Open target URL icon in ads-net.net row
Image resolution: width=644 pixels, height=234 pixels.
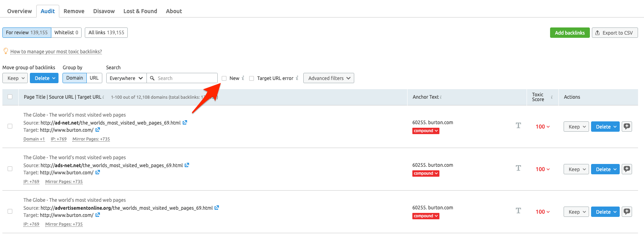pos(98,172)
